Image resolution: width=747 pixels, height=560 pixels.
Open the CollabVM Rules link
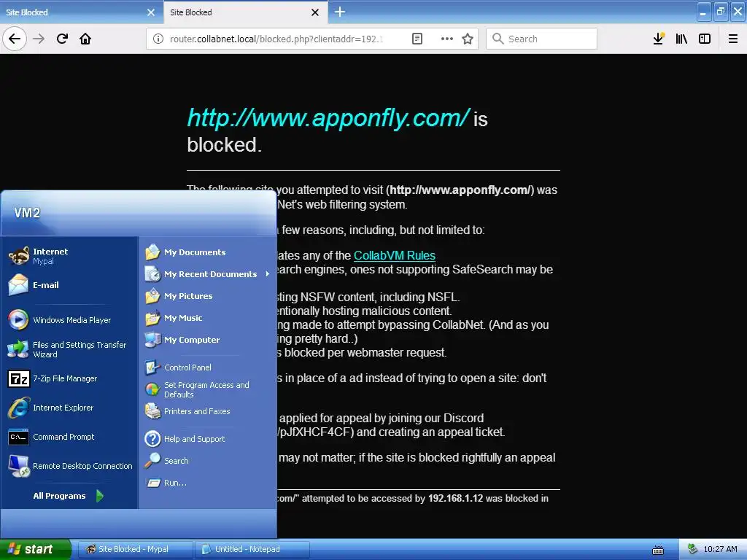395,256
